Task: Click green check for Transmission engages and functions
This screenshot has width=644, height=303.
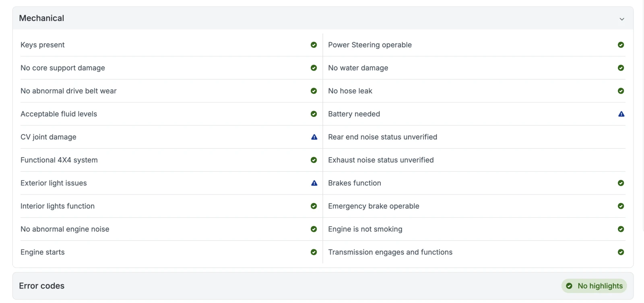Action: (621, 252)
